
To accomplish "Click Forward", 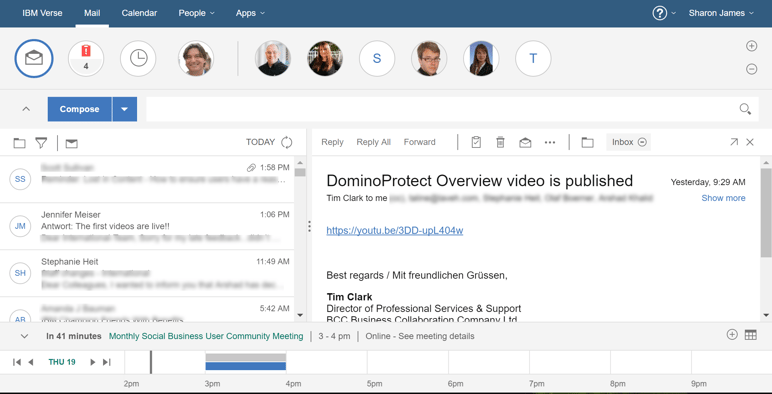I will point(419,142).
